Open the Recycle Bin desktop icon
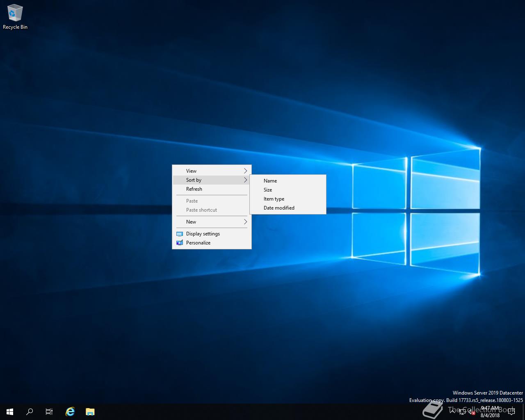Image resolution: width=525 pixels, height=420 pixels. [15, 17]
